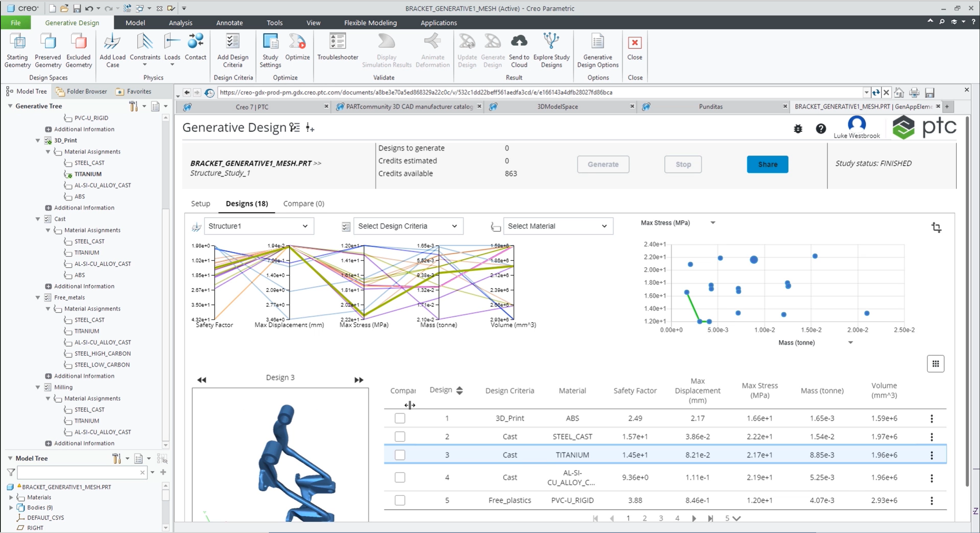Check compare box for design 4
The width and height of the screenshot is (980, 533).
tap(399, 477)
